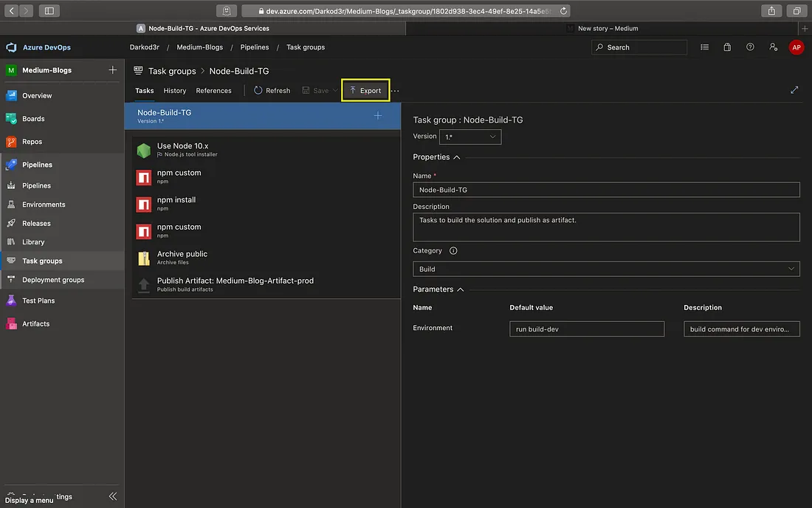This screenshot has width=812, height=508.
Task: Click the Medium-Blogs breadcrumb link
Action: pyautogui.click(x=200, y=47)
